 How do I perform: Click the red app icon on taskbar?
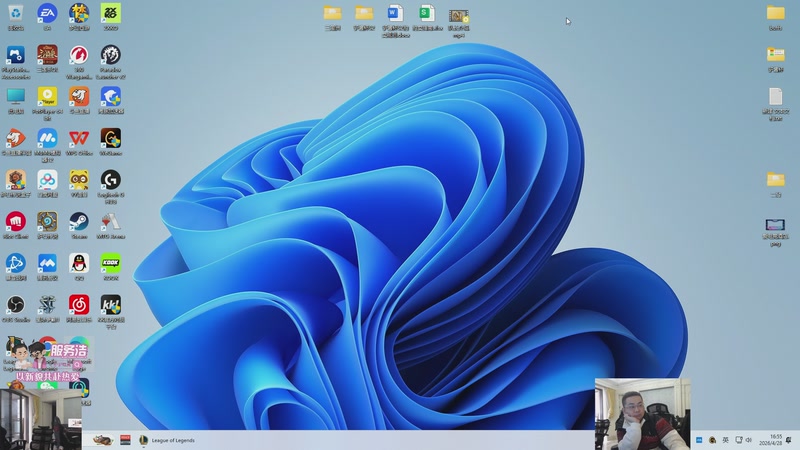tap(126, 440)
